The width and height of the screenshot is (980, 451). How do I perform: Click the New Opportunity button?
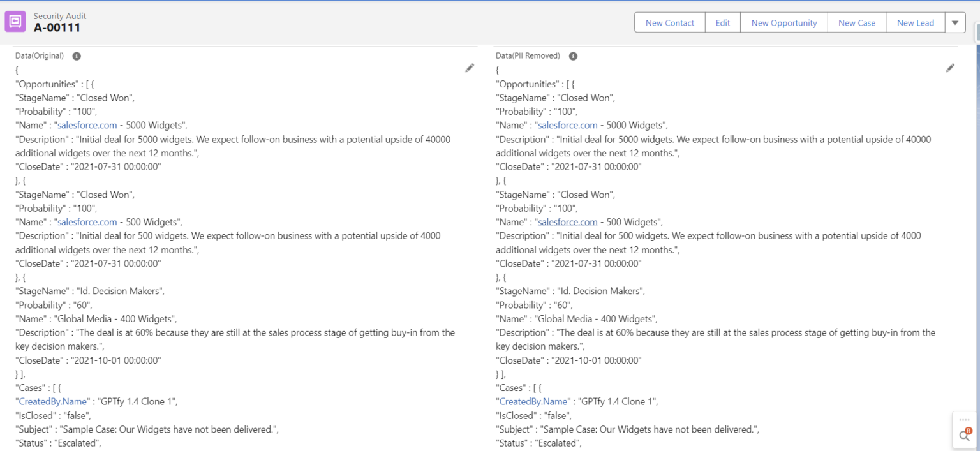pyautogui.click(x=783, y=22)
